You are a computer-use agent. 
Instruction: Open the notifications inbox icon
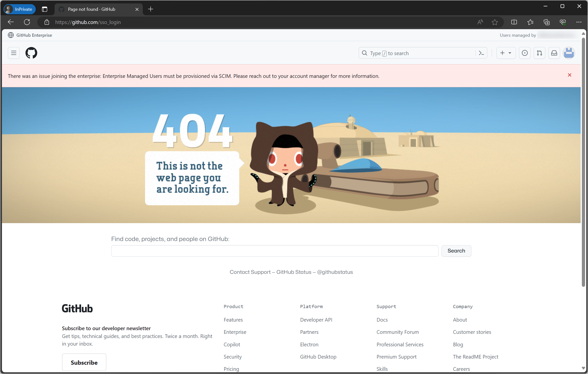coord(554,53)
